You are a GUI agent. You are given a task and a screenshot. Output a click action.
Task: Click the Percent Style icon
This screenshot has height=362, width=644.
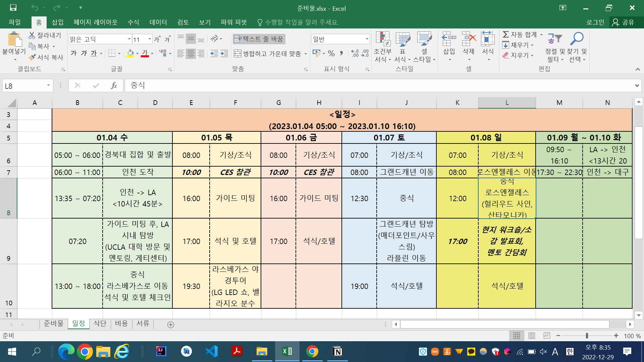pyautogui.click(x=331, y=53)
